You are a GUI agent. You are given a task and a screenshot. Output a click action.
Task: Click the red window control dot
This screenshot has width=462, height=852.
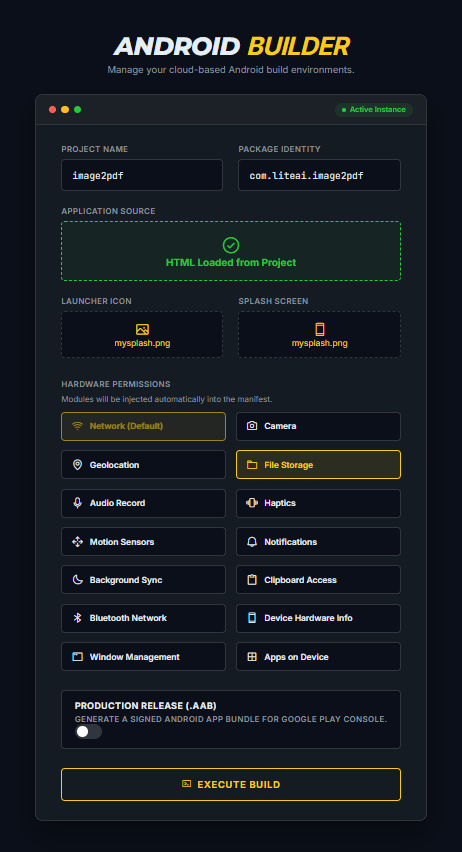53,110
